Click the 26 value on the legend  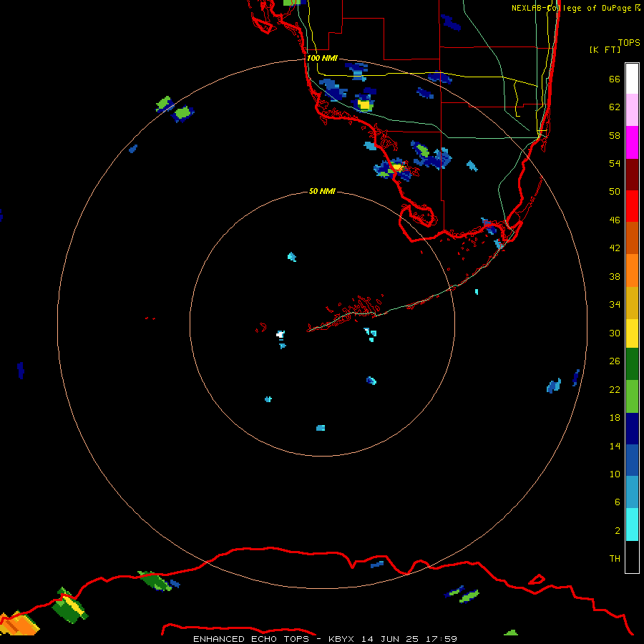click(615, 361)
